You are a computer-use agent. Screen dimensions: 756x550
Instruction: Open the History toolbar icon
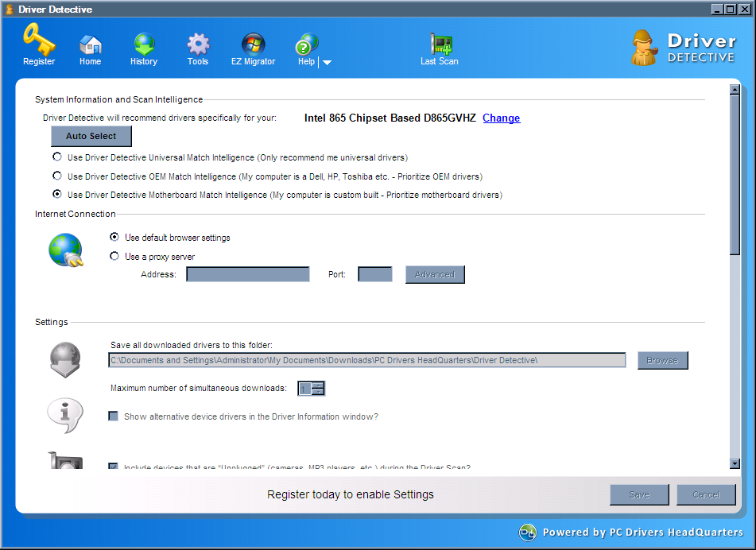pyautogui.click(x=144, y=45)
